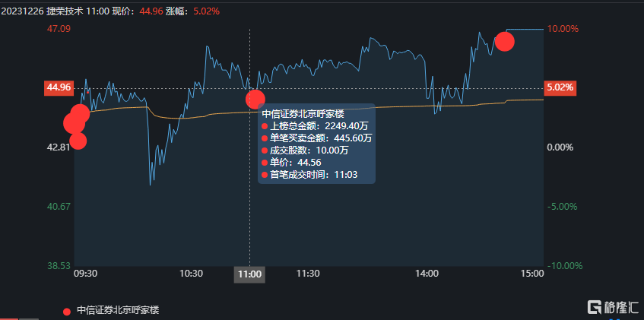
Task: Click the topmost red marker in the 09:30 cluster
Action: point(81,114)
